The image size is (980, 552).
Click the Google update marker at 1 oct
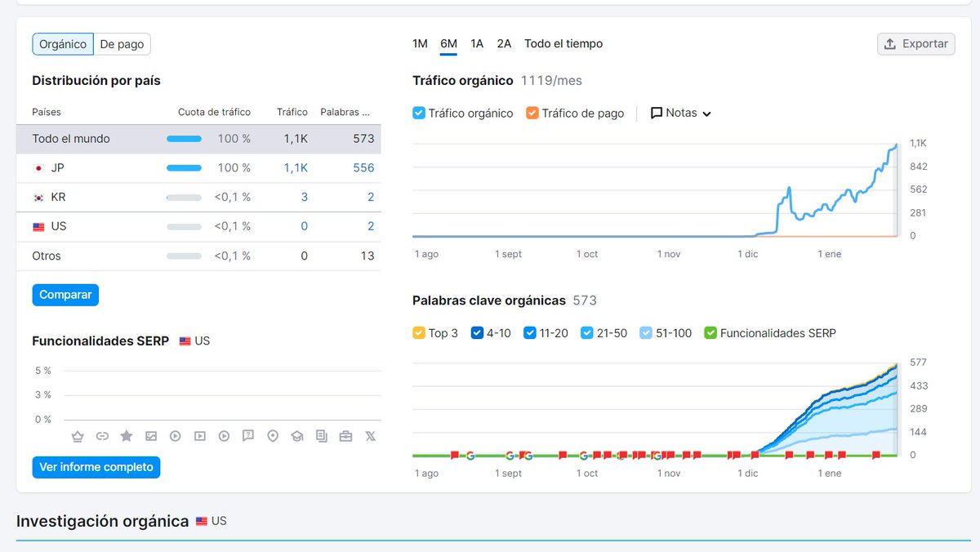583,456
